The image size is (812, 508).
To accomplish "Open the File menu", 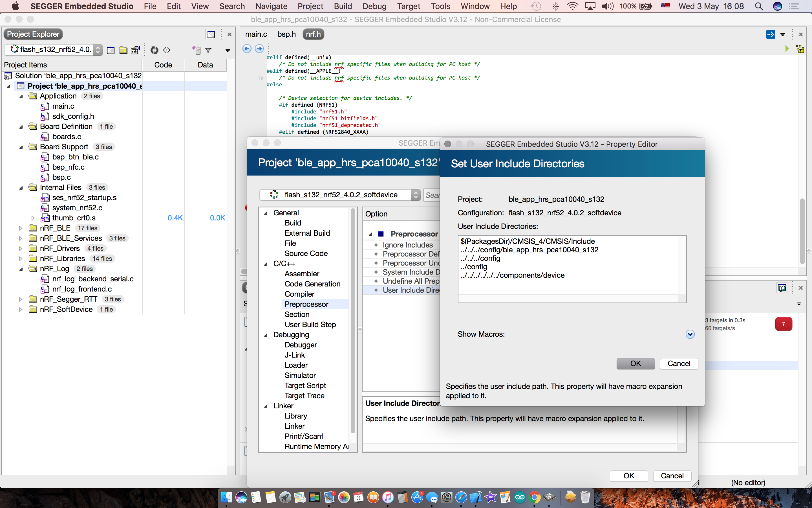I will [x=150, y=6].
